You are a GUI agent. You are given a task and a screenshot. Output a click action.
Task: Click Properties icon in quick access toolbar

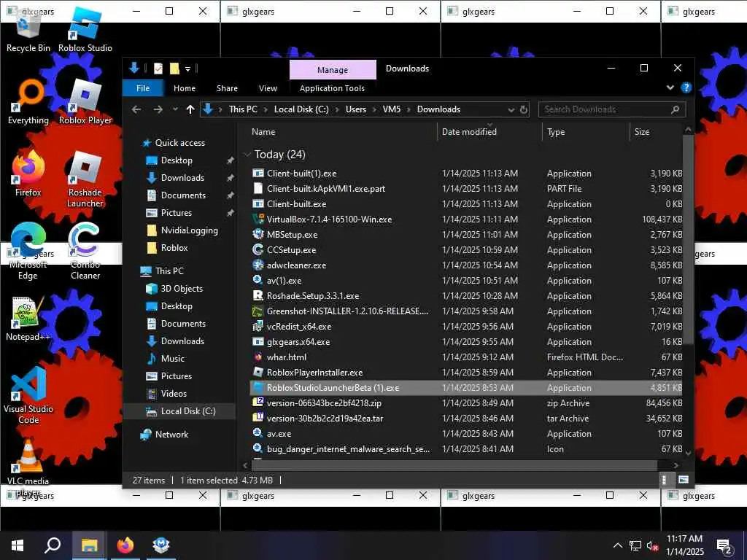click(158, 69)
